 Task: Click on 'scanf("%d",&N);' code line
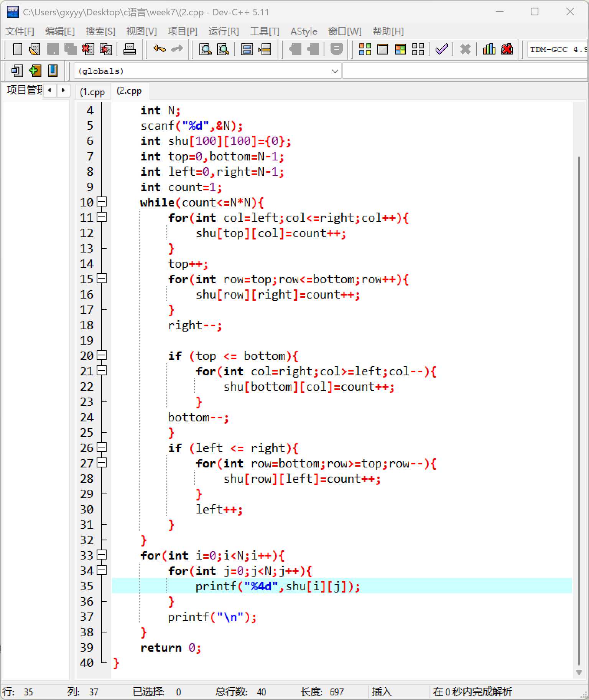click(x=191, y=125)
